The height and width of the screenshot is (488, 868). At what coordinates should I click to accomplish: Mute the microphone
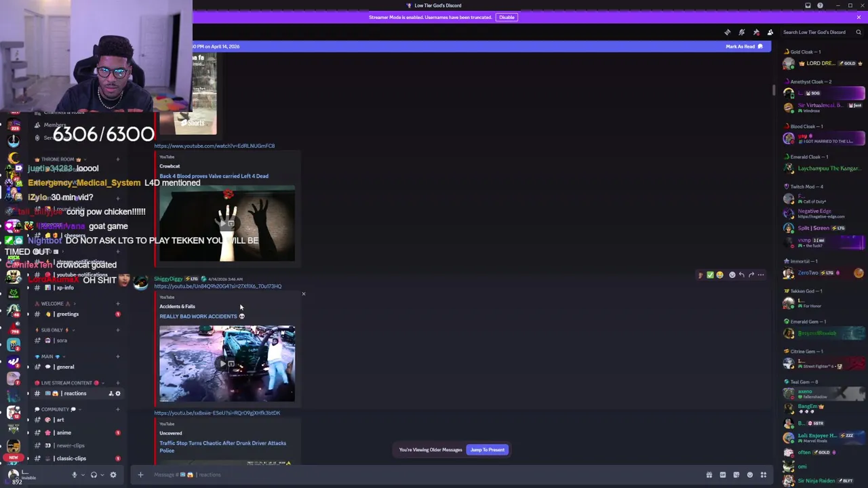[x=75, y=474]
